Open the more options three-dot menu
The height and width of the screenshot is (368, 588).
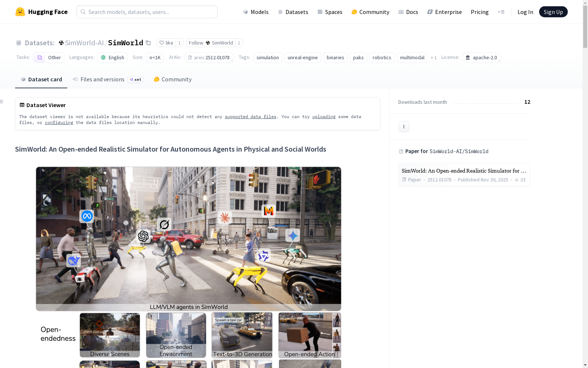tap(404, 127)
